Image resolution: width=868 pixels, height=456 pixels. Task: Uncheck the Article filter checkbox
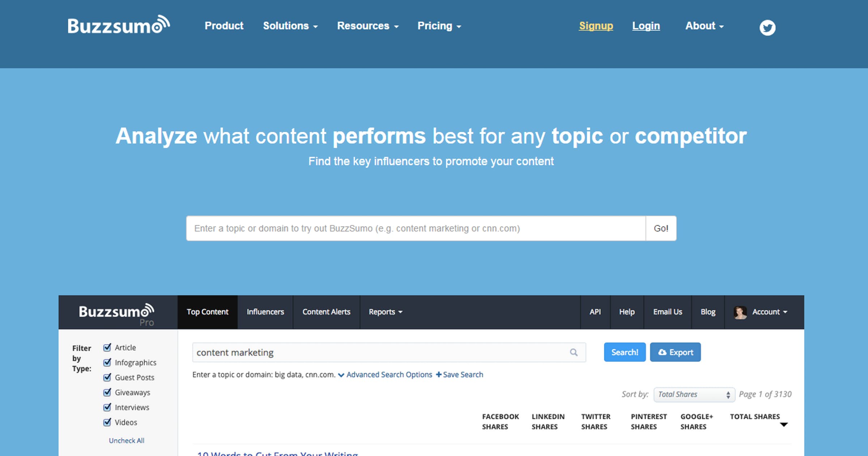pos(107,347)
